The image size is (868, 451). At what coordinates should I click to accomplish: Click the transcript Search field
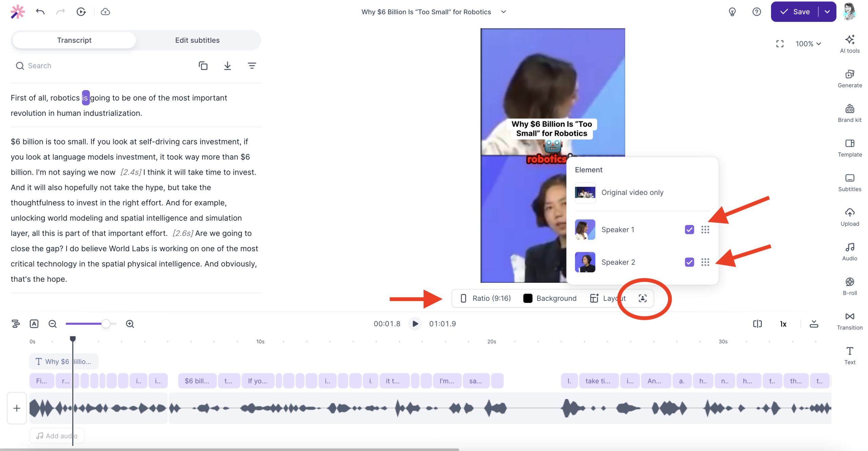click(102, 65)
